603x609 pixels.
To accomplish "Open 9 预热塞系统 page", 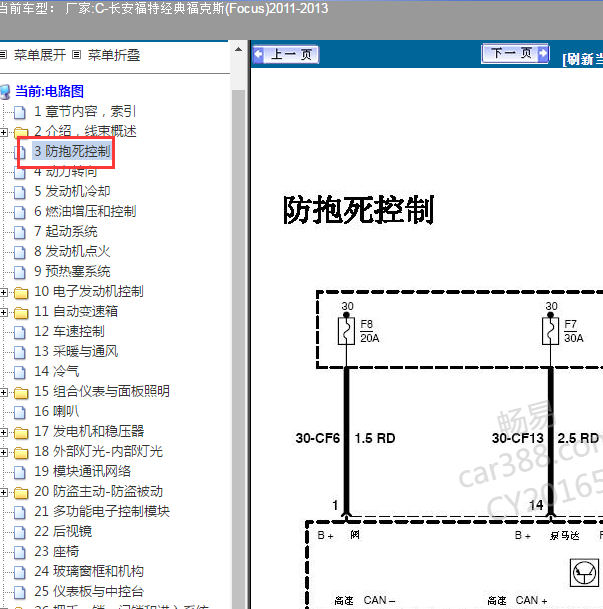I will [x=72, y=271].
